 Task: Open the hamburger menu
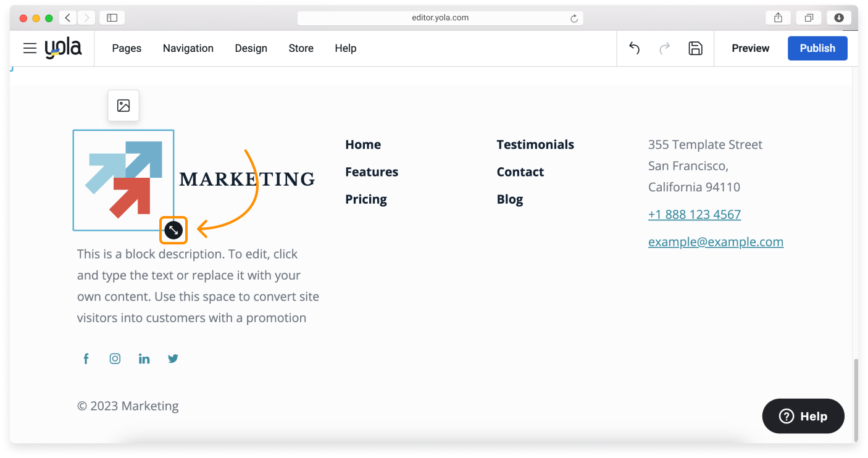click(30, 48)
